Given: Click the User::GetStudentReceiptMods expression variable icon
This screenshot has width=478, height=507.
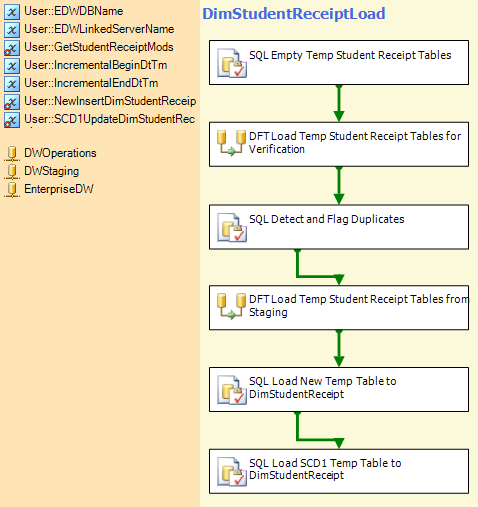Looking at the screenshot, I should point(12,48).
